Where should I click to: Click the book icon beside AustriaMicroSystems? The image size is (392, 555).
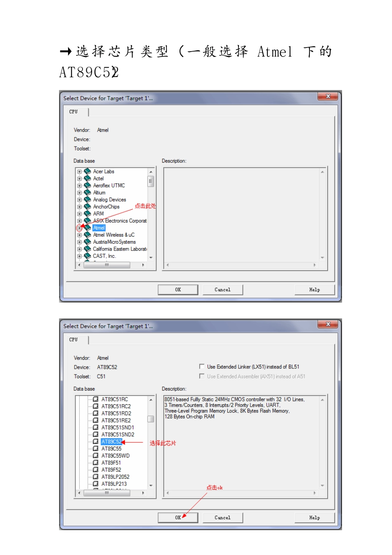point(87,242)
